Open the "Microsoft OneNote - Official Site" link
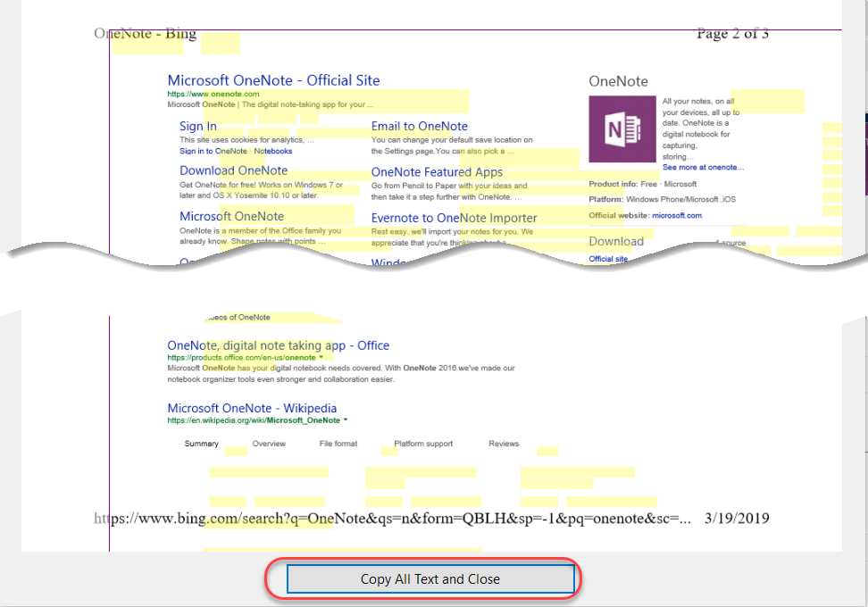The image size is (868, 607). click(x=272, y=80)
